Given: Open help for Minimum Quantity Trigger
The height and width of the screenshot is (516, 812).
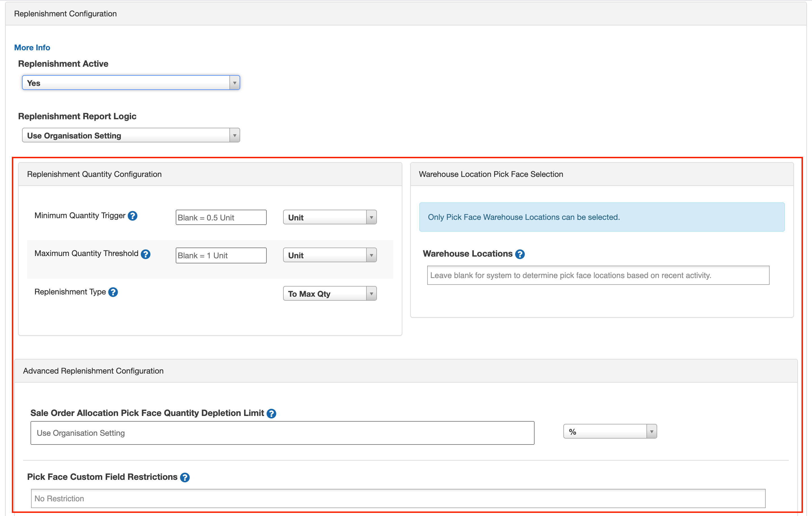Looking at the screenshot, I should 133,216.
